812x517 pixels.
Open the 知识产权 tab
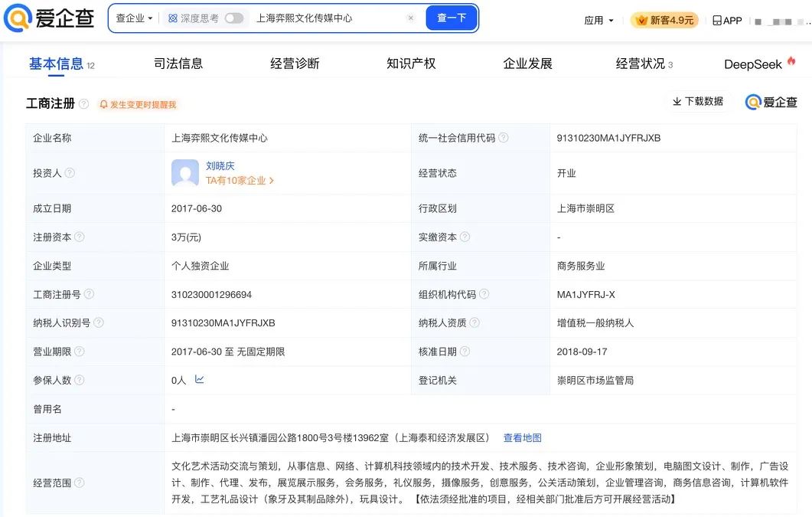(411, 64)
